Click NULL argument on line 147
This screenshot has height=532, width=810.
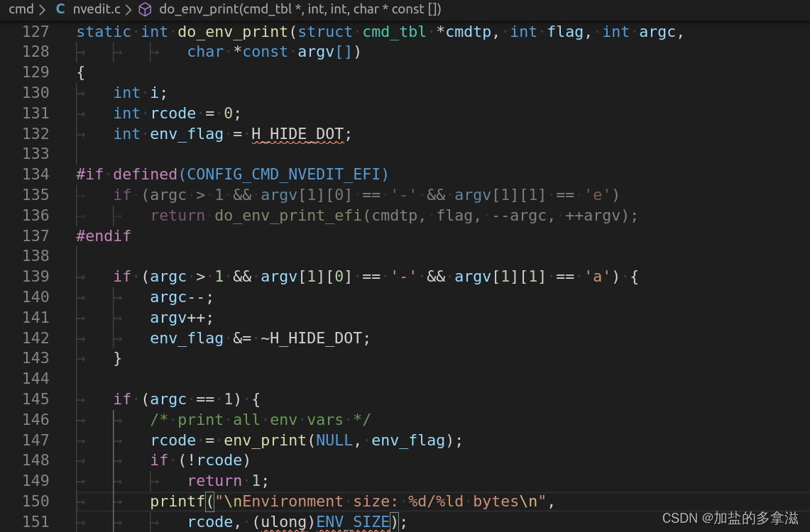tap(334, 440)
